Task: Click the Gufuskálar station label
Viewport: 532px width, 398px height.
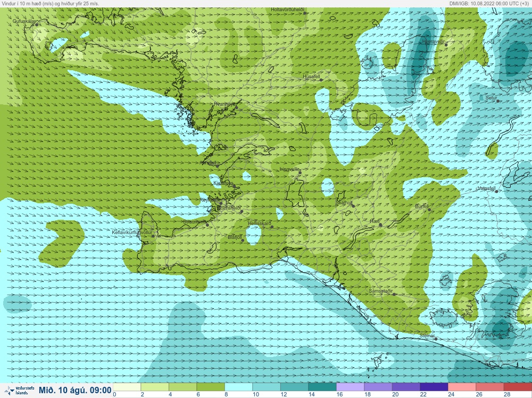Action: [x=24, y=21]
